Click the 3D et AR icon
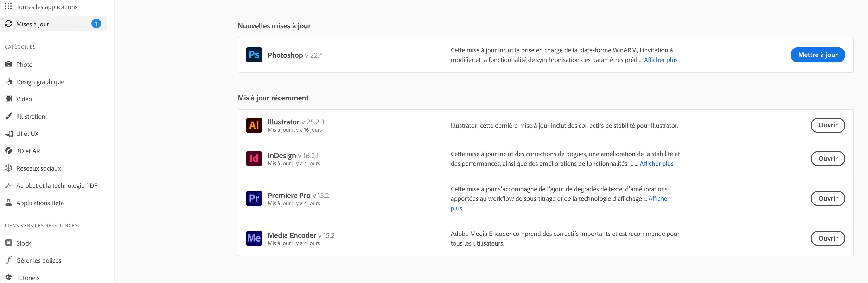 point(9,151)
